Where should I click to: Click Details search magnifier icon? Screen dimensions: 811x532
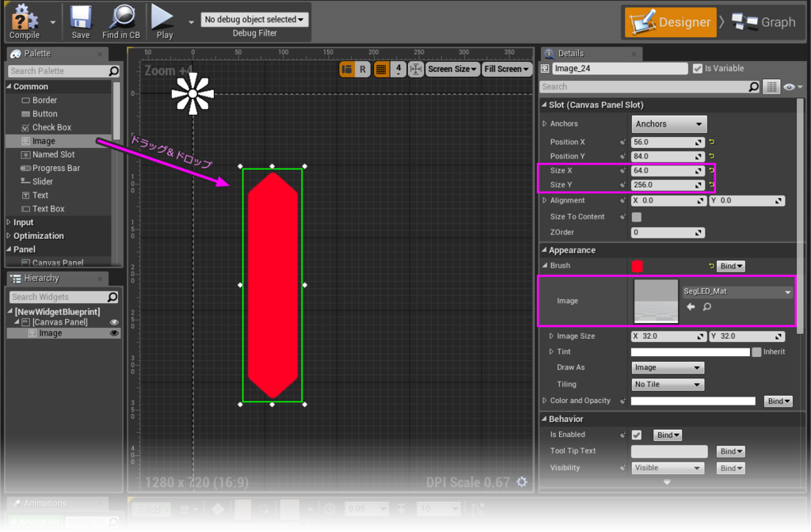754,87
